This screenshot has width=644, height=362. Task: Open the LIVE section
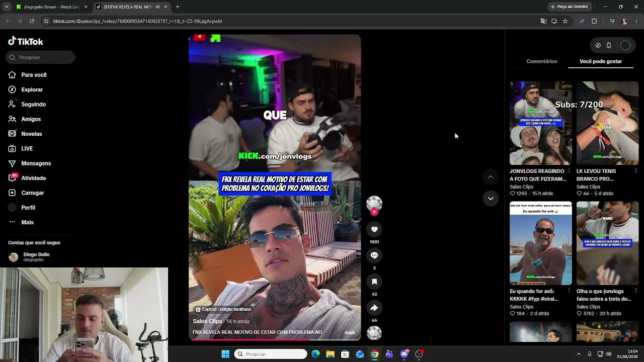21,149
